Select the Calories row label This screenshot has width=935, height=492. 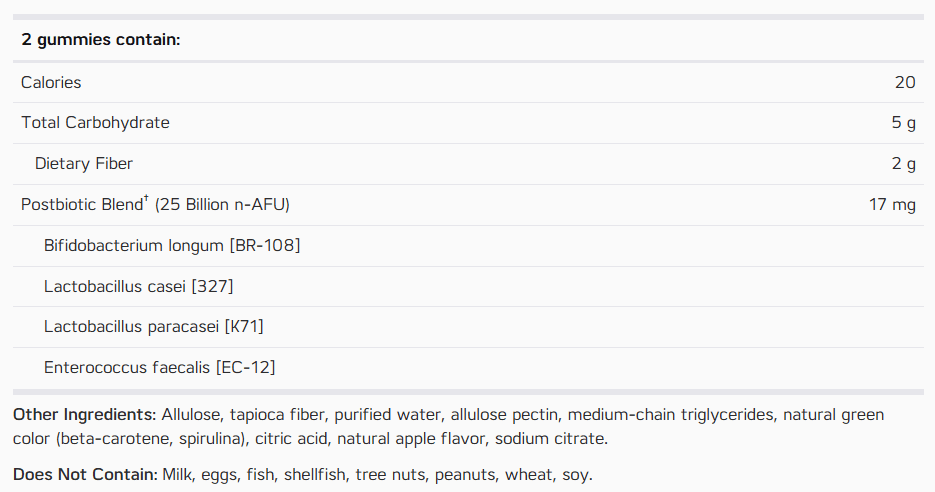point(51,82)
